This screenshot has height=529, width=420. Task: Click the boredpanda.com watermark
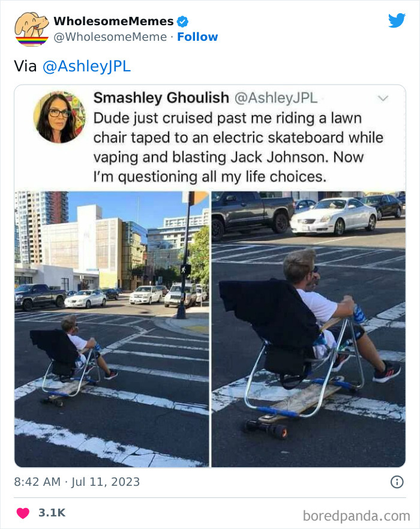point(356,516)
